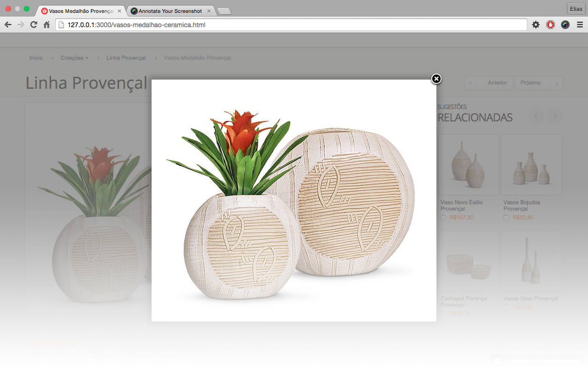Close the Vasos Medalhão Provençal tab
Viewport: 588px width, 368px height.
[x=119, y=11]
